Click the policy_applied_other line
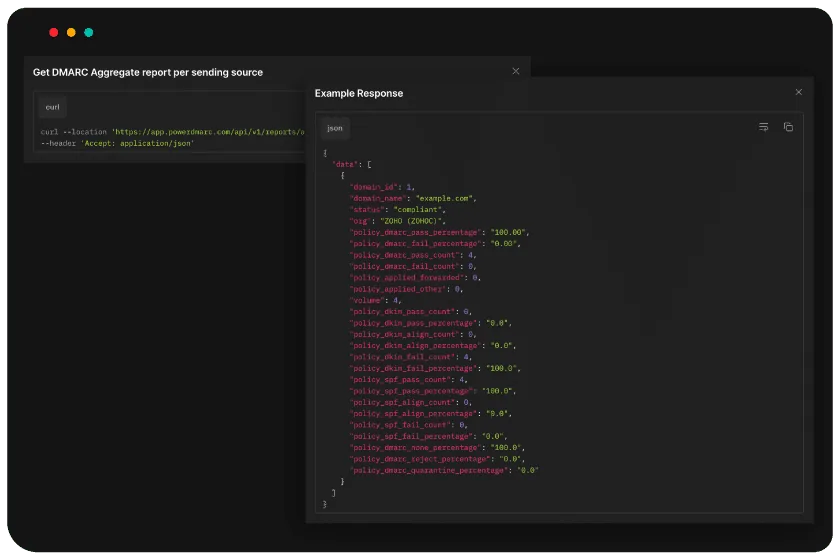 tap(407, 289)
